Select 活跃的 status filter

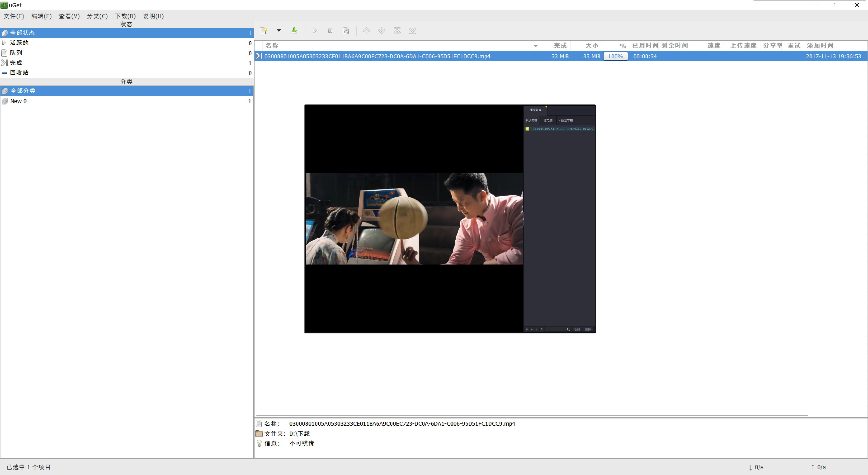click(19, 43)
